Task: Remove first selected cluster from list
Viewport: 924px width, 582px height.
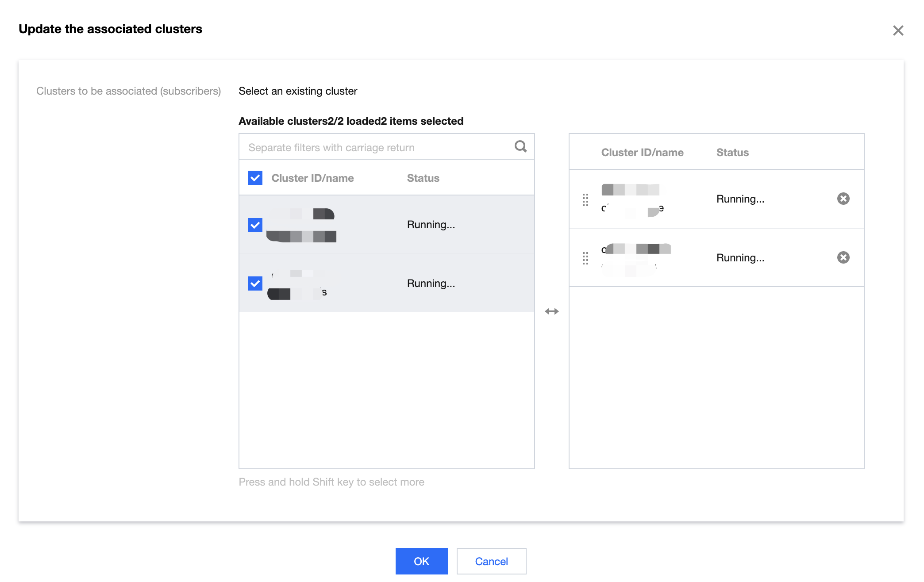Action: (843, 199)
